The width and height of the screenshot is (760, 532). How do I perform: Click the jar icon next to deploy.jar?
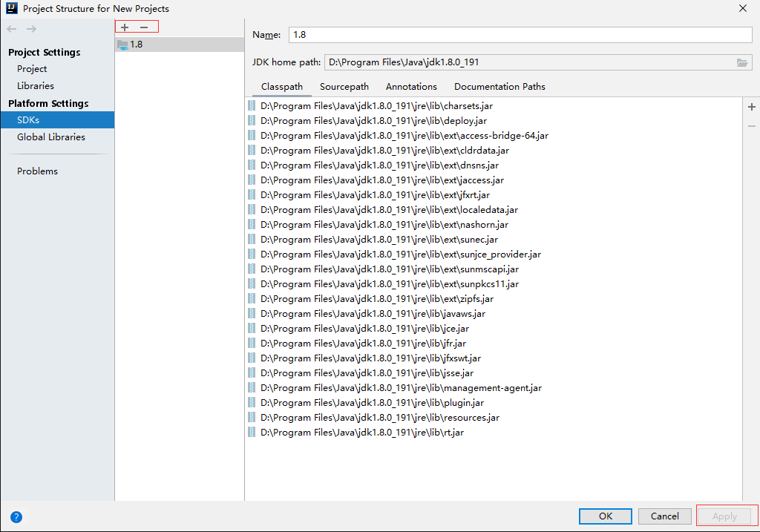coord(252,121)
